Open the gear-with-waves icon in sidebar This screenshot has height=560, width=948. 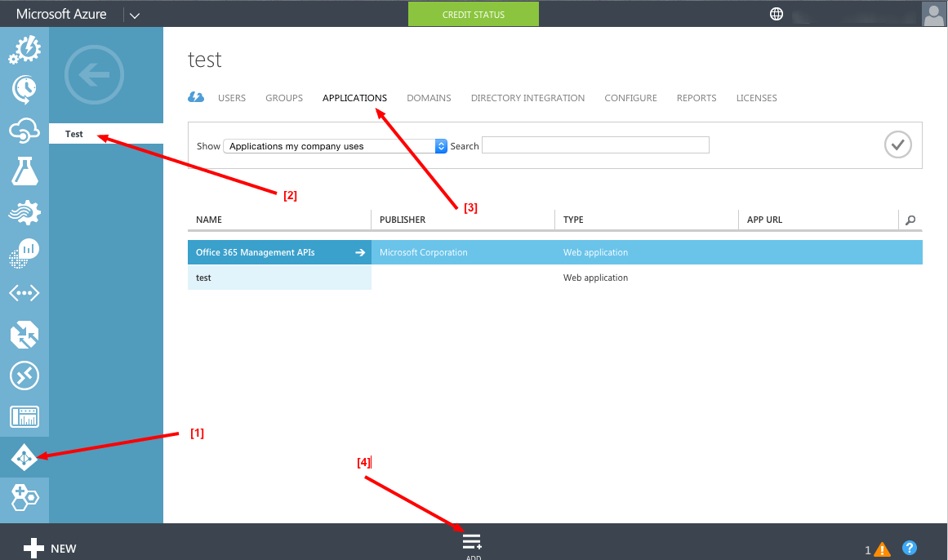click(x=24, y=212)
